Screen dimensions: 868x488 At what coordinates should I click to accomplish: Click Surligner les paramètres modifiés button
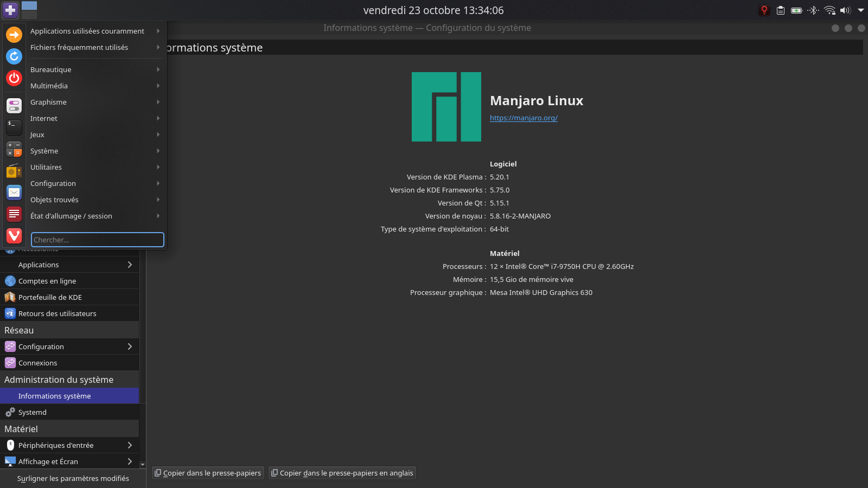[73, 478]
